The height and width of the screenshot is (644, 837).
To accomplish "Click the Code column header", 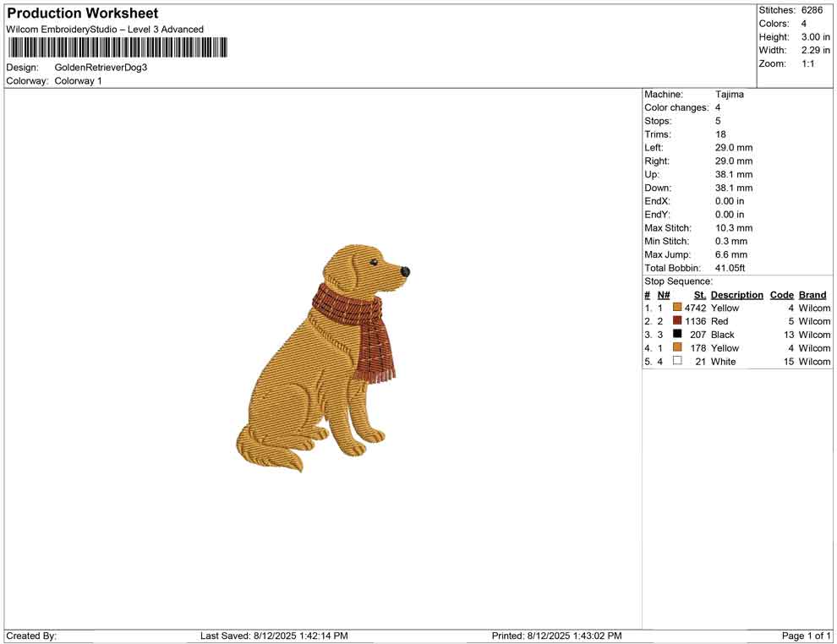I will point(781,295).
